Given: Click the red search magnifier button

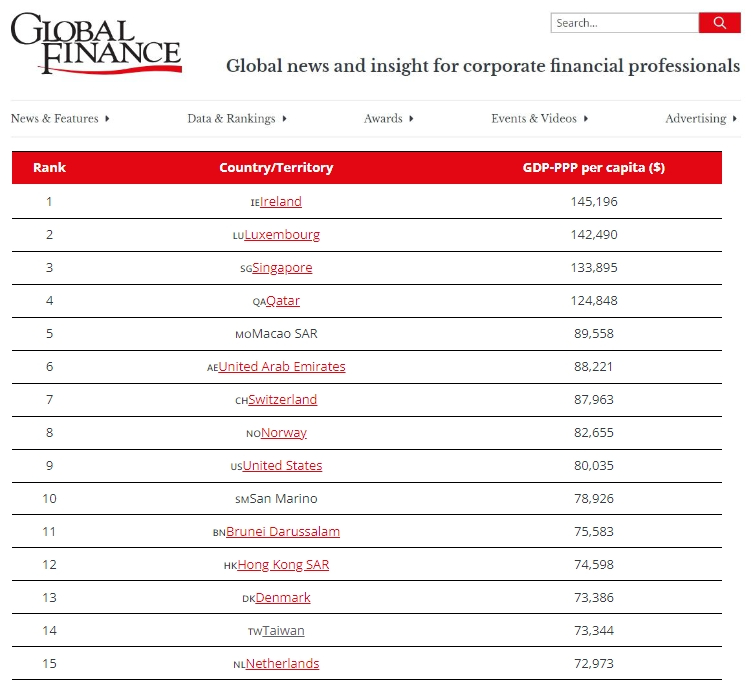Looking at the screenshot, I should [x=719, y=23].
